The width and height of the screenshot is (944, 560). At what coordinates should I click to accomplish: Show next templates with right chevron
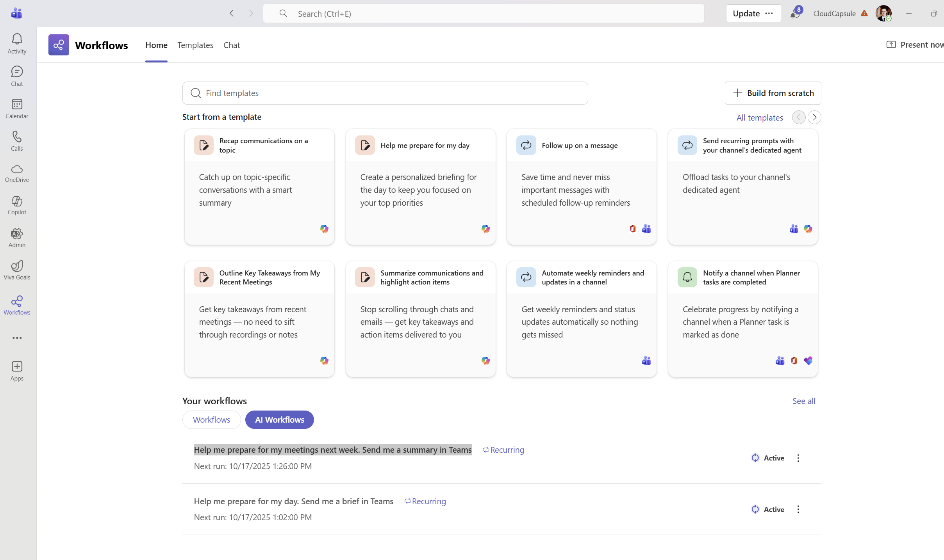tap(814, 117)
